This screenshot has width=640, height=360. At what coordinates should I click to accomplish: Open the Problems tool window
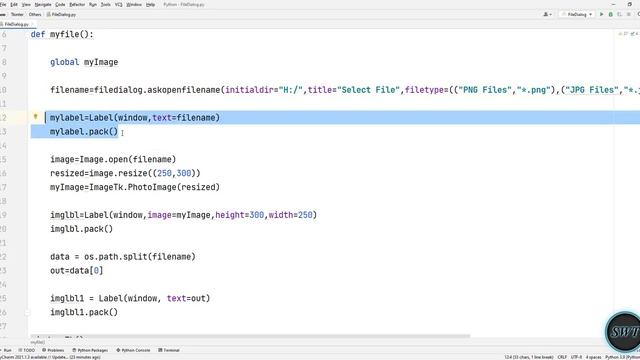53,350
